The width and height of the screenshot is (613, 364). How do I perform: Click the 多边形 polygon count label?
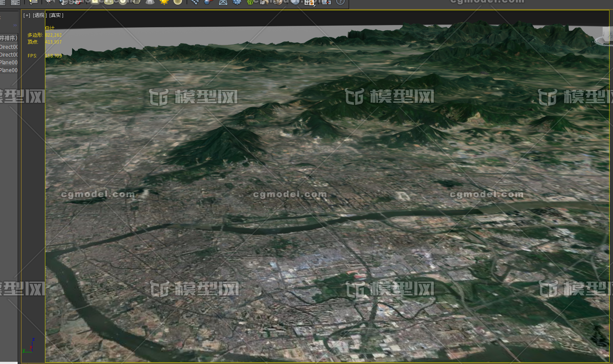pos(35,35)
